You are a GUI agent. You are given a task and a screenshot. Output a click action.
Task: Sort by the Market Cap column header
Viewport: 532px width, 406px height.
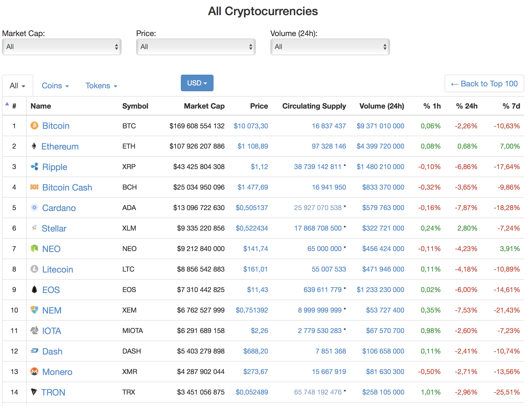click(204, 106)
